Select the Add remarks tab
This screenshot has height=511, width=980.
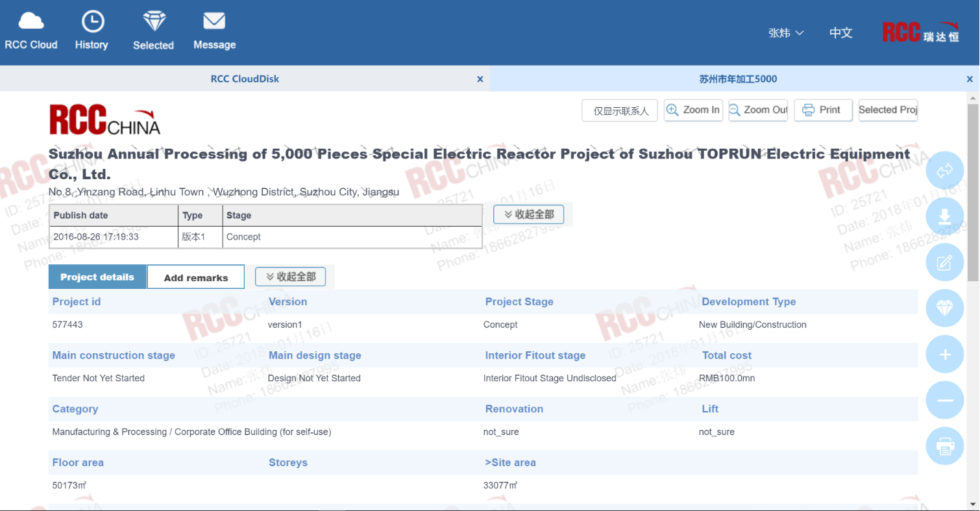(196, 277)
